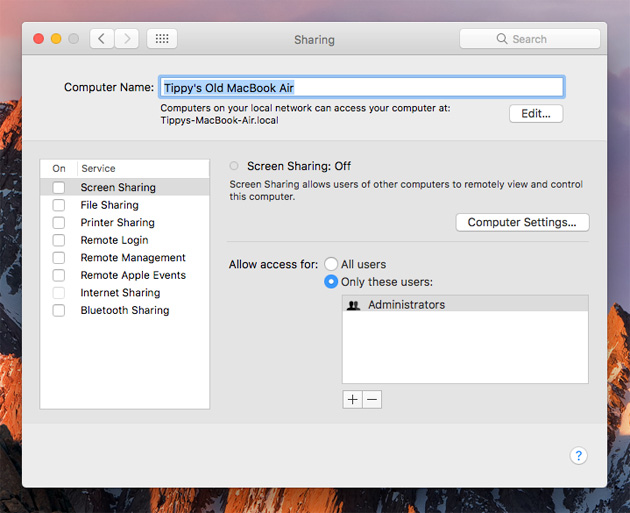Enable the Screen Sharing checkbox
Screen dimensions: 630x513
point(59,187)
